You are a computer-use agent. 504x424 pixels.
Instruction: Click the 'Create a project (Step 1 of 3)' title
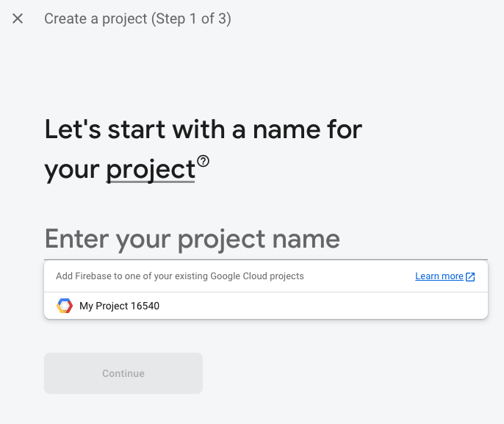pyautogui.click(x=137, y=19)
